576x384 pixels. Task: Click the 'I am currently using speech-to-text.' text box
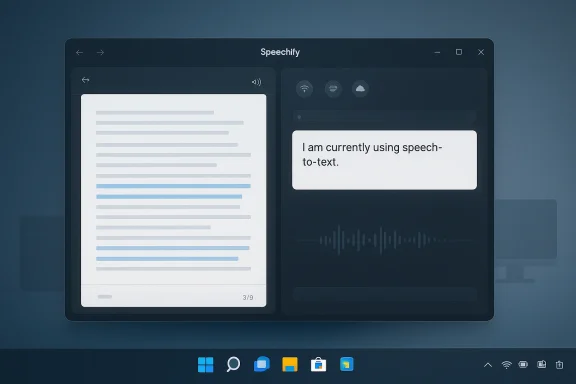point(384,160)
